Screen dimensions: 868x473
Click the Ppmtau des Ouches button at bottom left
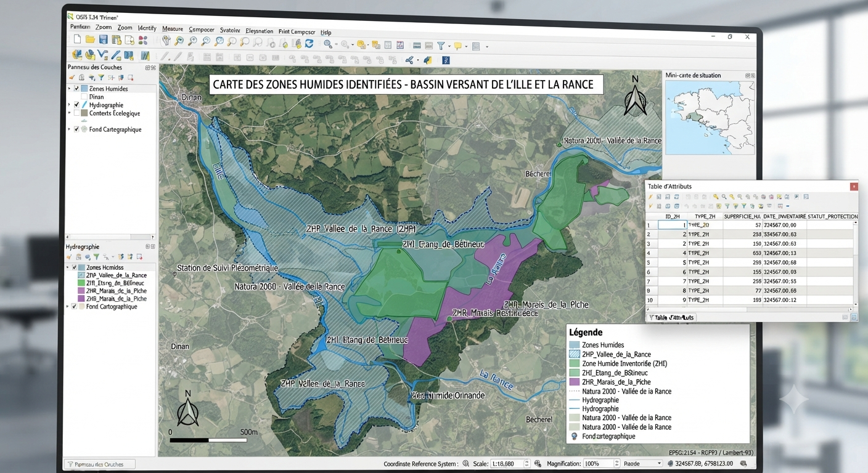[x=99, y=464]
